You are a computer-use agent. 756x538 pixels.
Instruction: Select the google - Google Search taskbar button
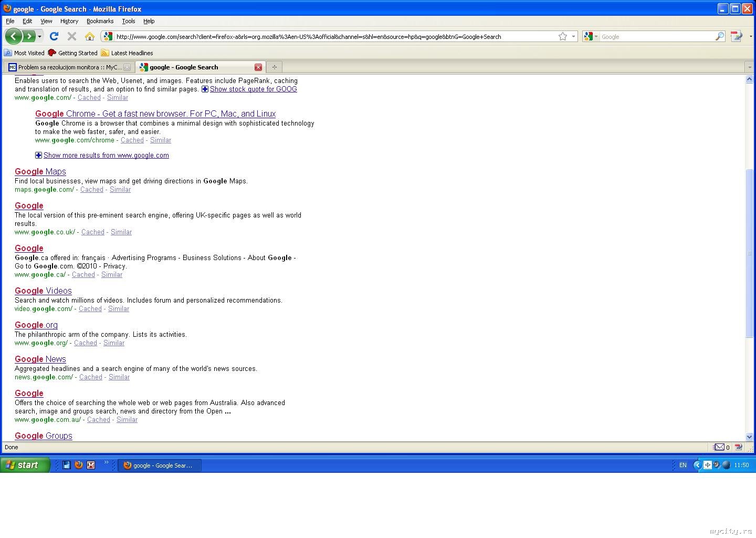(x=160, y=465)
